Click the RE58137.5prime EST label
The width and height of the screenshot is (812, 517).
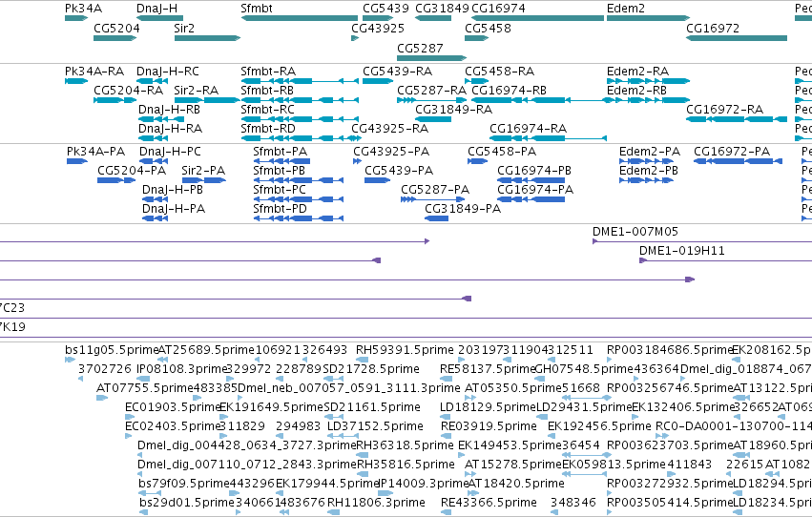point(487,369)
